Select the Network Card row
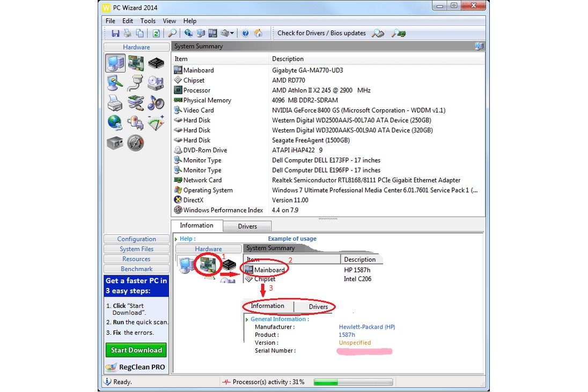Viewport: 588px width, 392px height. [x=328, y=180]
